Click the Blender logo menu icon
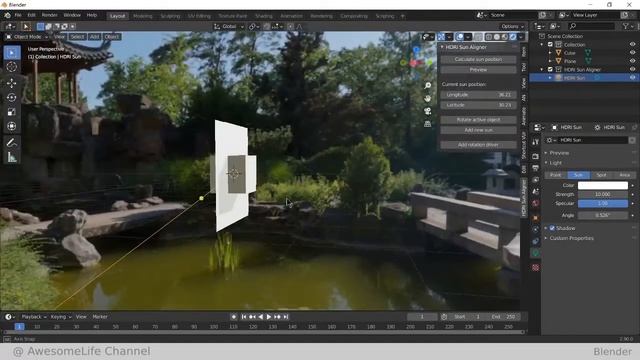Viewport: 640px width, 360px height. 7,15
